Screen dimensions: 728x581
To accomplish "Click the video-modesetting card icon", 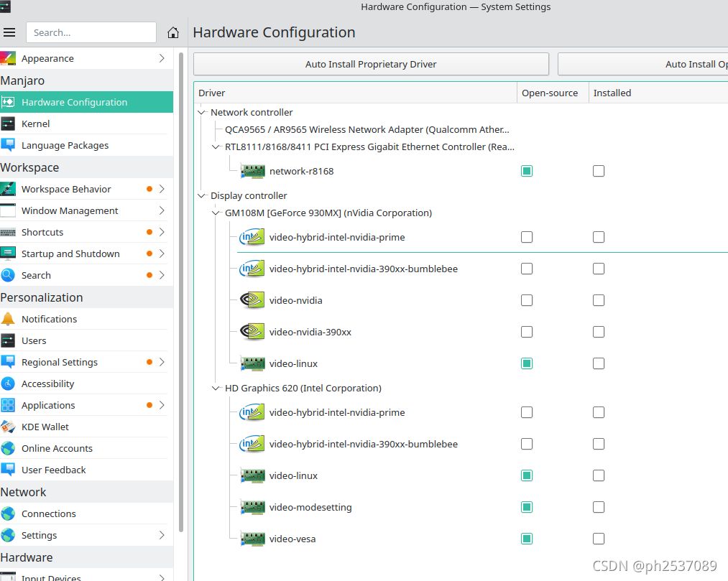I will point(252,507).
